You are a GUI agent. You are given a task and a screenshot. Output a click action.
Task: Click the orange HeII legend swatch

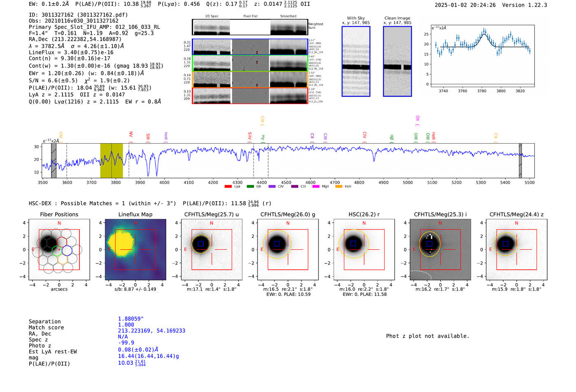339,187
